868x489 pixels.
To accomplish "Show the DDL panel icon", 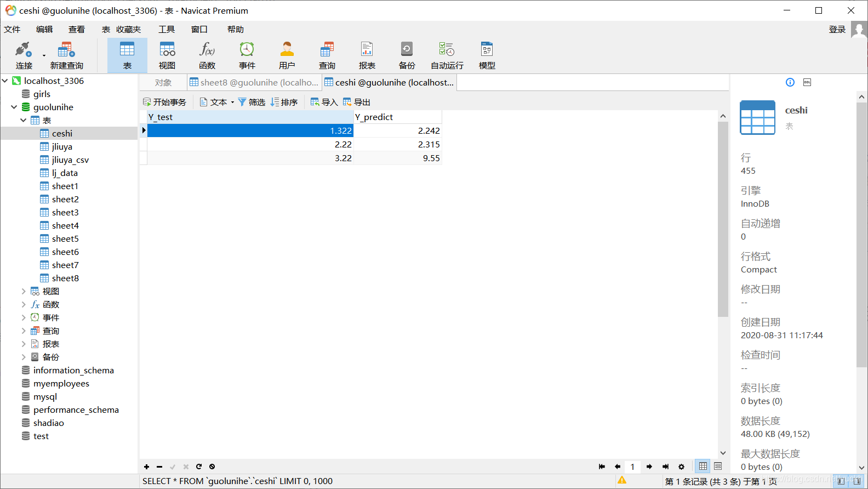I will pos(807,82).
